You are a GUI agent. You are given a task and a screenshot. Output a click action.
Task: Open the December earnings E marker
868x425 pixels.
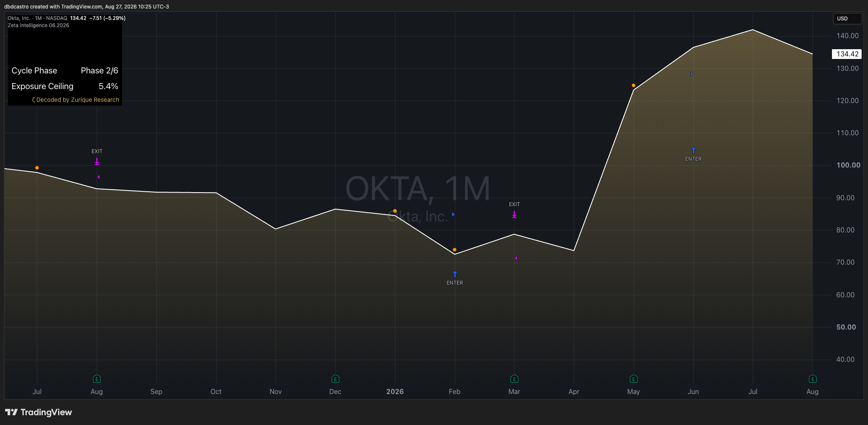[335, 379]
